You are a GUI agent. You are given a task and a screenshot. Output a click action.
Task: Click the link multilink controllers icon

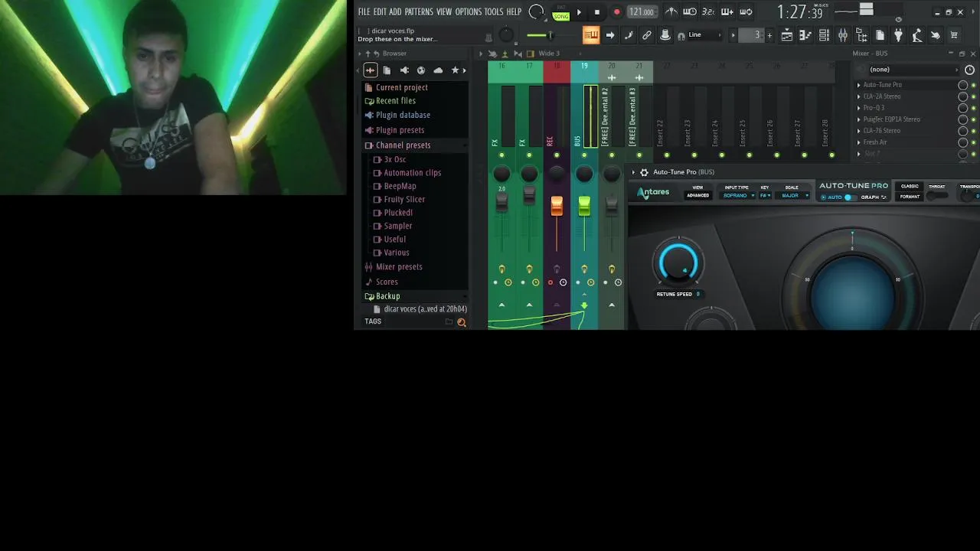pos(647,35)
